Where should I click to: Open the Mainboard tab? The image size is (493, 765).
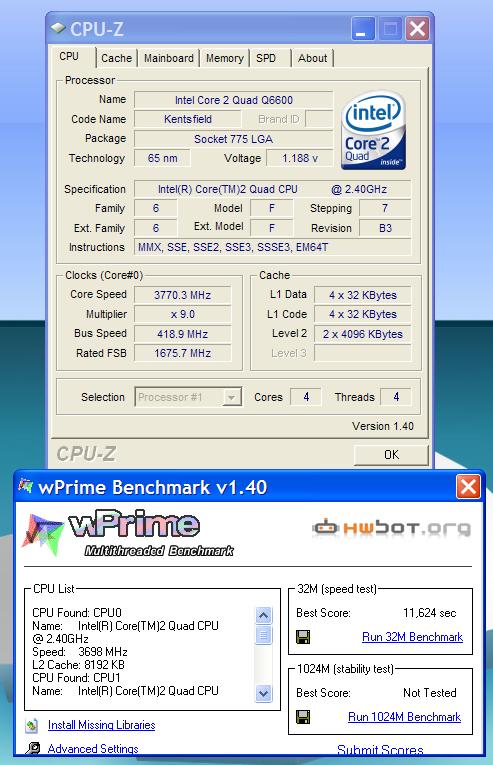(169, 58)
